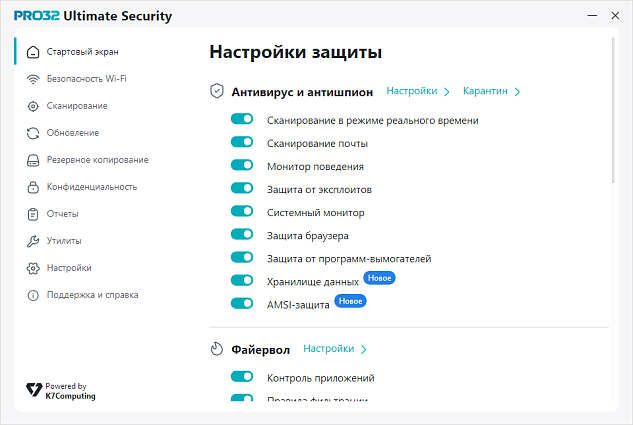This screenshot has height=425, width=633.
Task: Click the home icon beside Стартовый экран
Action: 33,52
